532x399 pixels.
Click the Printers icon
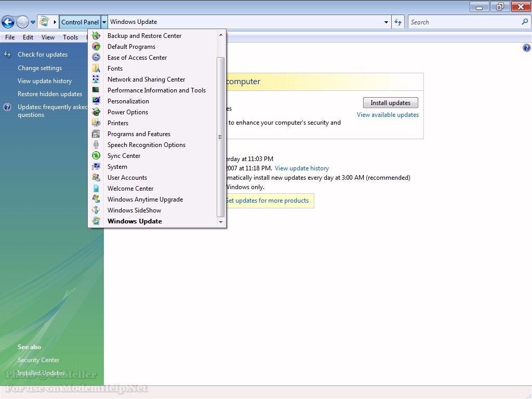coord(96,123)
